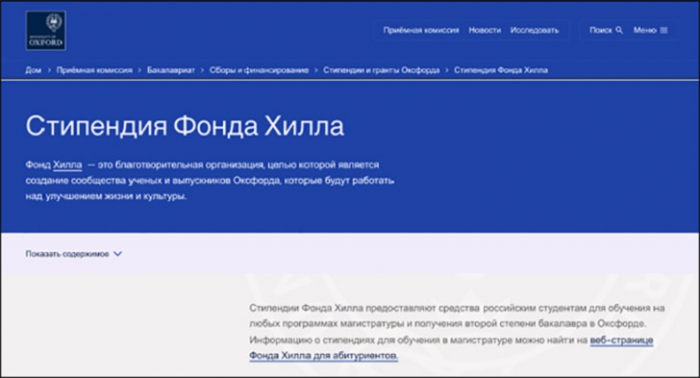This screenshot has width=700, height=378.
Task: Expand Показать содержимое
Action: click(74, 254)
